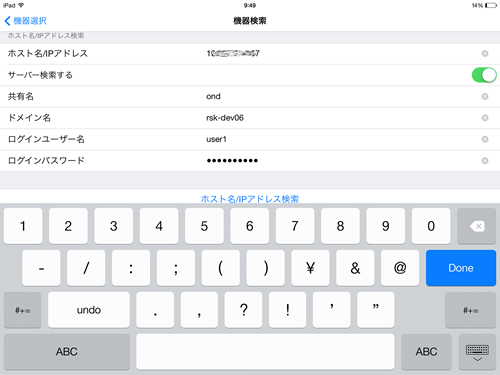The height and width of the screenshot is (375, 500).
Task: Switch to right ABC keyboard
Action: point(426,352)
